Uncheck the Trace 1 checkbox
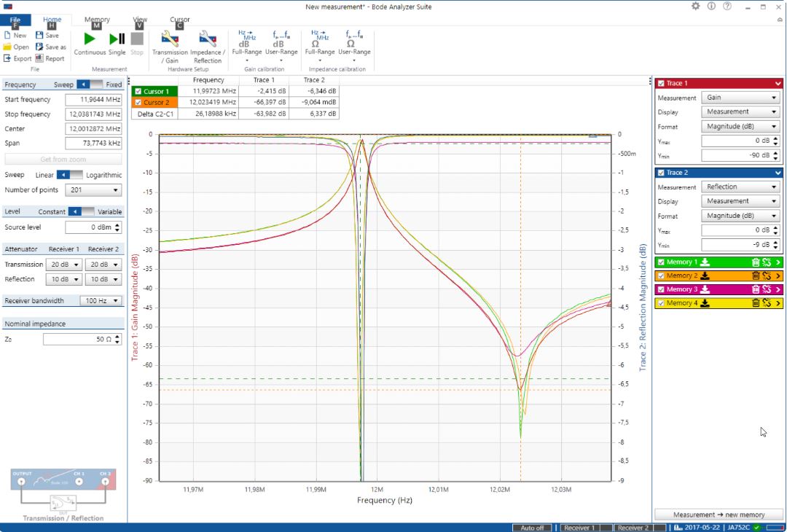787x532 pixels. tap(661, 84)
